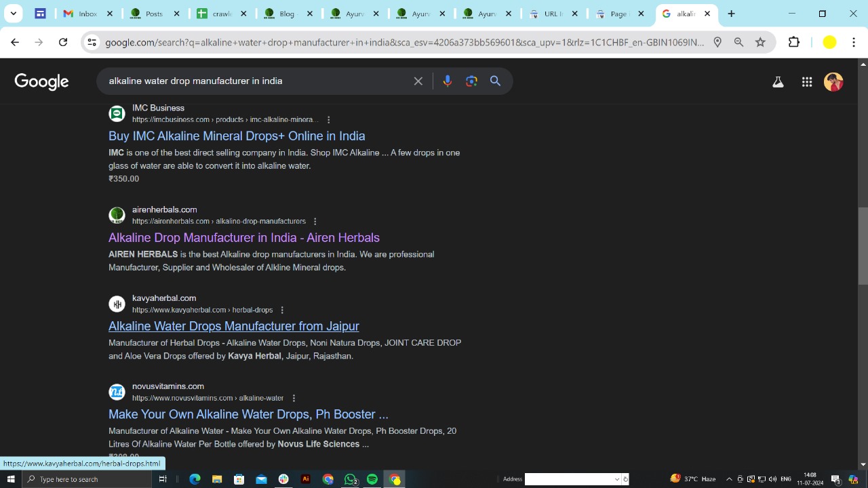Go forward to next page
The width and height of the screenshot is (868, 488).
point(39,42)
